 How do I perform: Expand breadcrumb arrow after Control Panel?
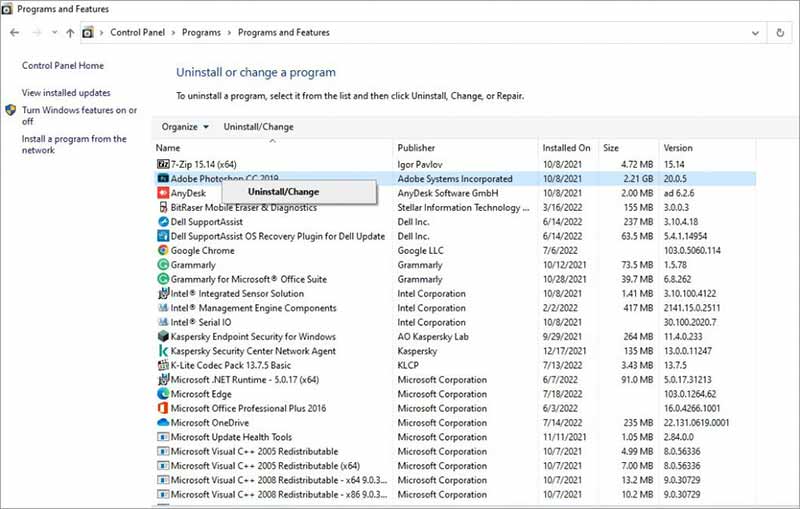(x=173, y=33)
